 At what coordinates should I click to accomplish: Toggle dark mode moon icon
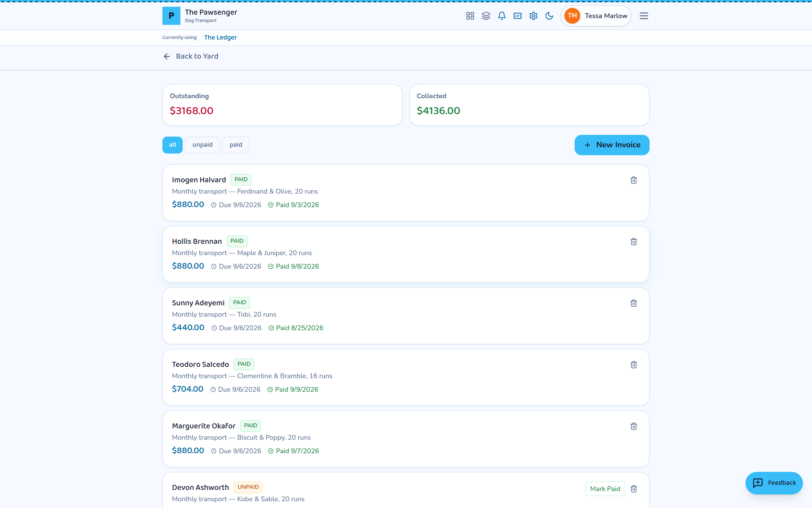click(549, 16)
